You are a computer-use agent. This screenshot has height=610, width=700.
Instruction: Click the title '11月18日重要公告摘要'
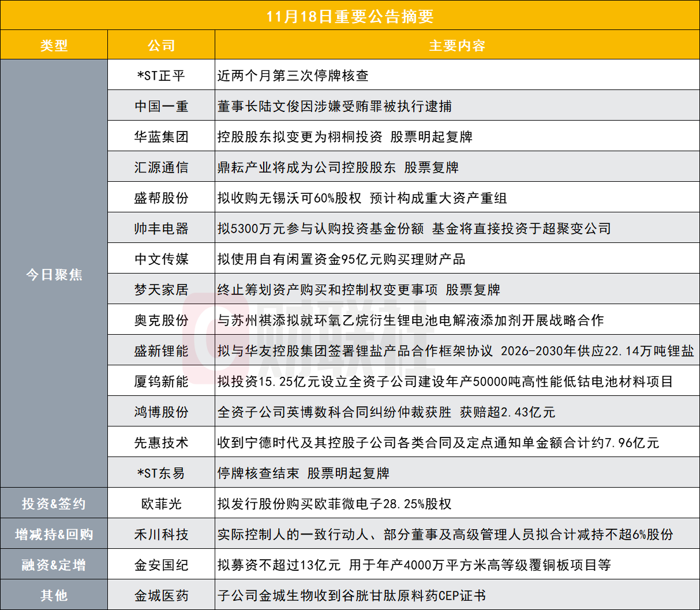click(x=350, y=16)
